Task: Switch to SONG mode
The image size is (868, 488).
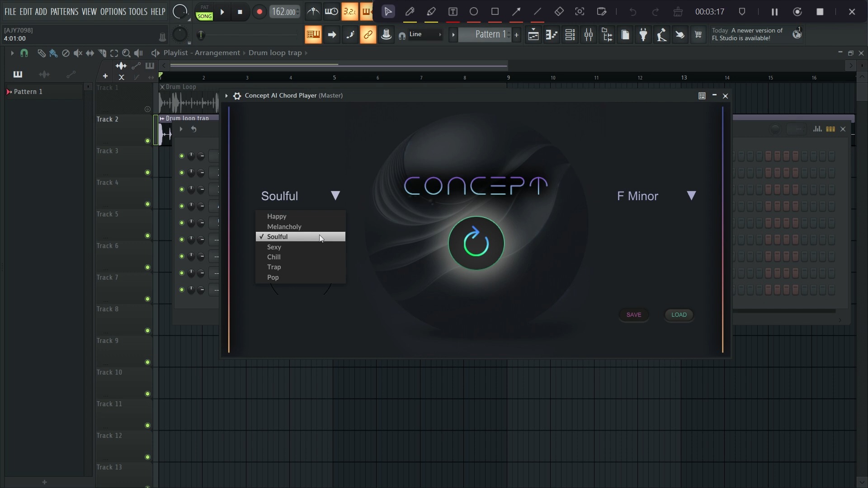Action: [x=204, y=16]
